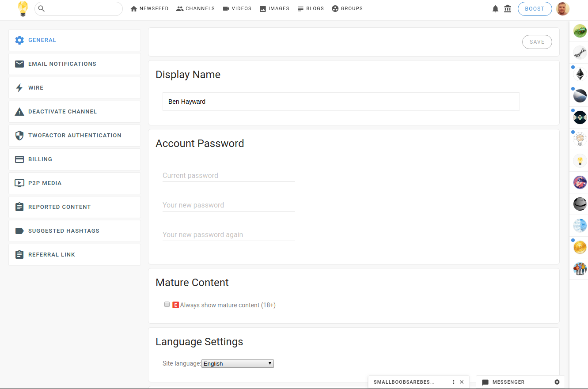Viewport: 588px width, 389px height.
Task: Click the Ethereum logo contact avatar
Action: tap(580, 74)
